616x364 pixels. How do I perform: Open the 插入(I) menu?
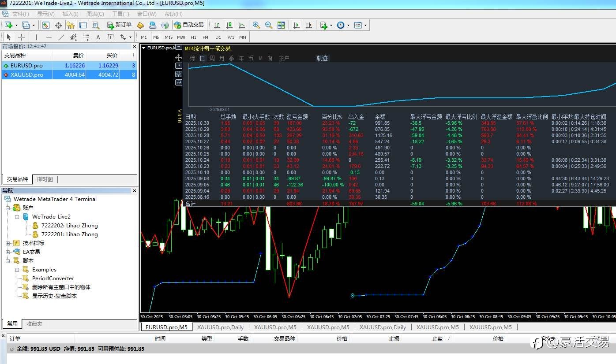71,14
